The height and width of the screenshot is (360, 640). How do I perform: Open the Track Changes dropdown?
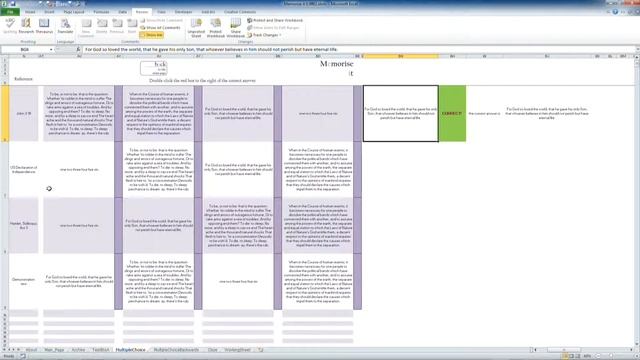[x=264, y=35]
